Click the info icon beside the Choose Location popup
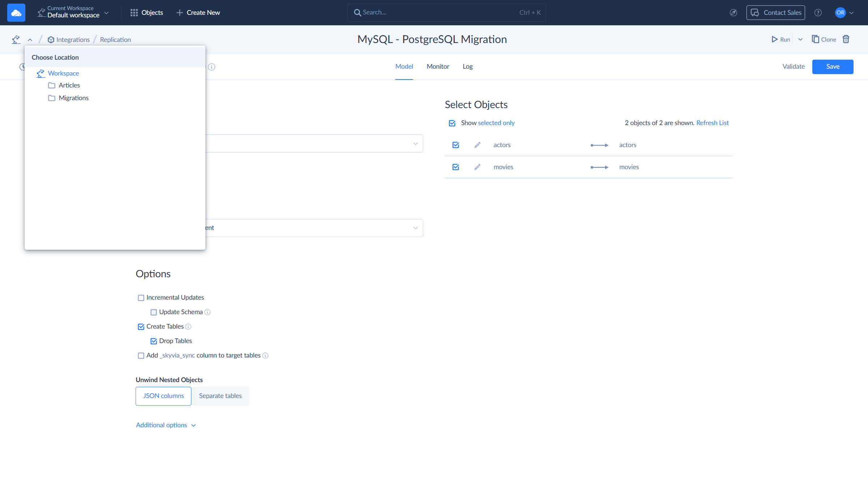Viewport: 868px width, 488px height. [212, 67]
